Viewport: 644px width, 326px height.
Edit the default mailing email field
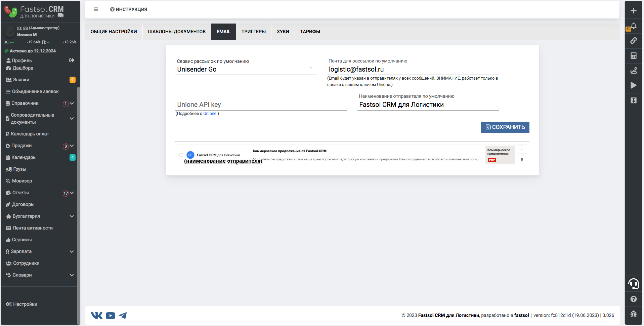tap(413, 69)
